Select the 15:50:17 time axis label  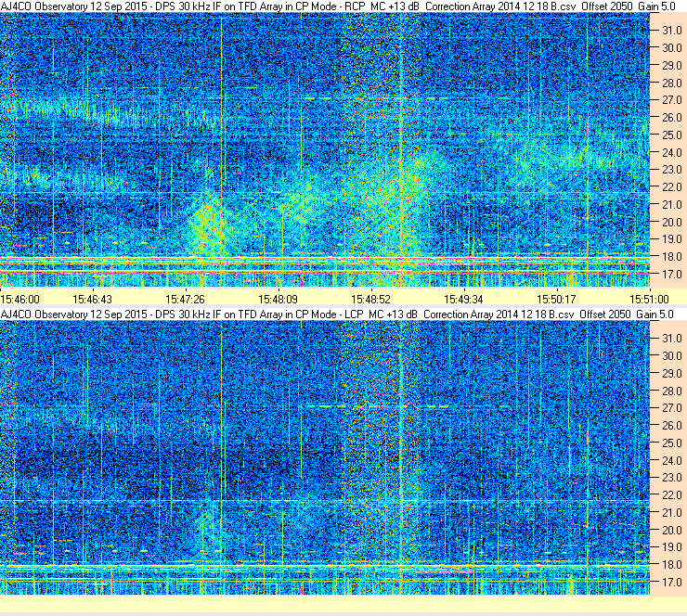(556, 300)
